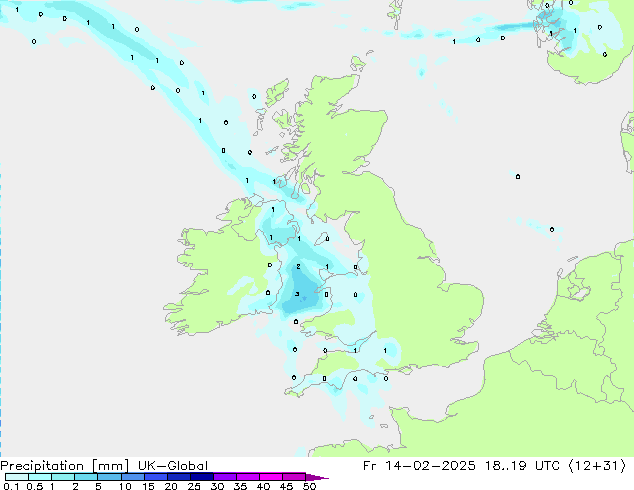
Task: Click the purple legend swatch between 30 and 35
Action: coord(224,477)
